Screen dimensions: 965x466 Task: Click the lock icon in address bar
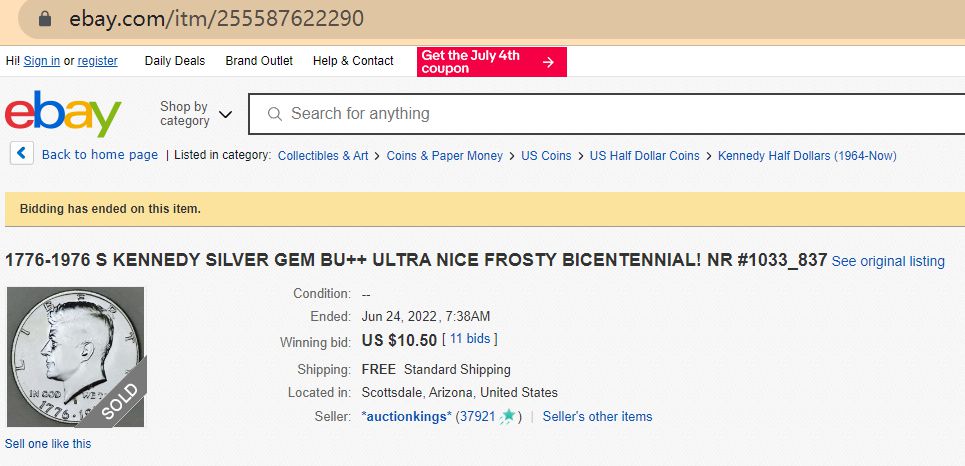point(44,19)
